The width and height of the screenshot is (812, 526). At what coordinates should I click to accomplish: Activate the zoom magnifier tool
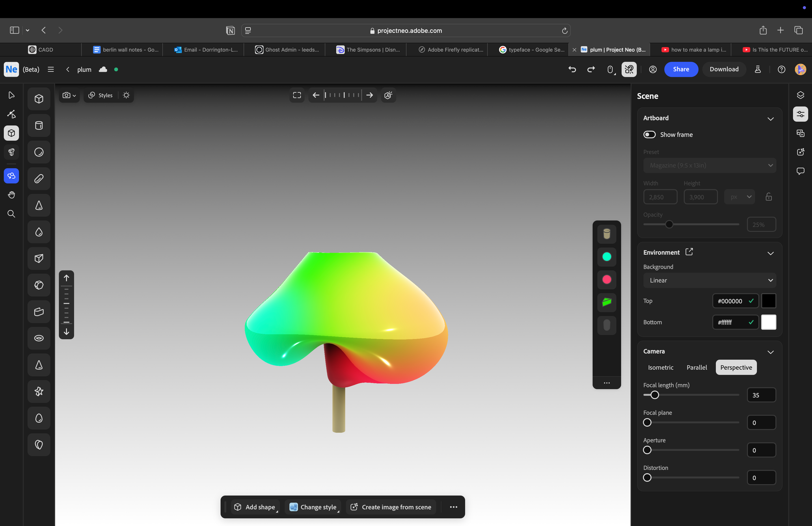(x=11, y=214)
